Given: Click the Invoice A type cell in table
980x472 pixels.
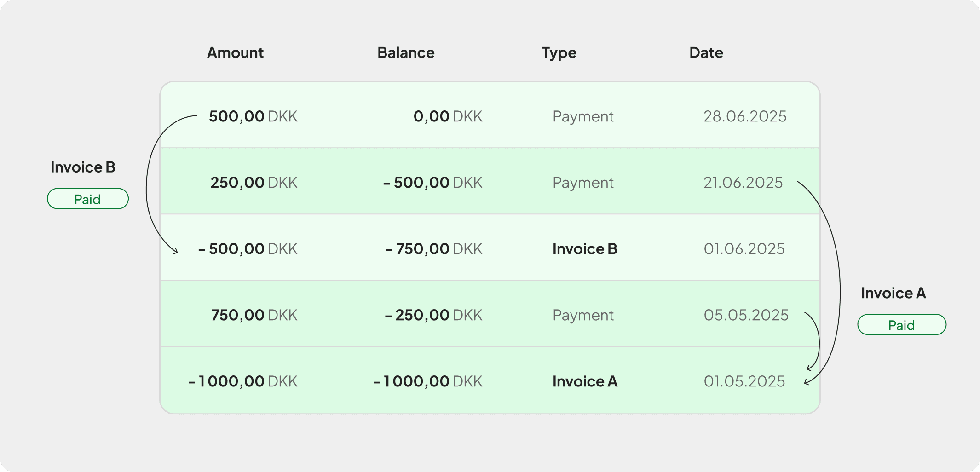Looking at the screenshot, I should (584, 381).
